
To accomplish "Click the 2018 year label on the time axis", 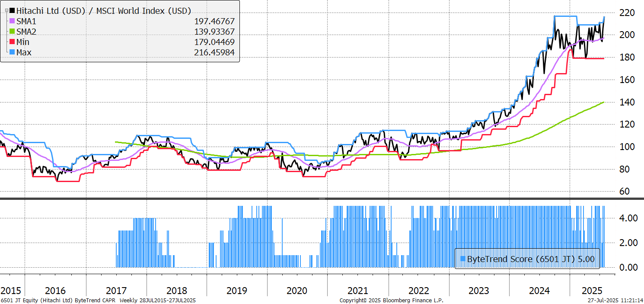I will (x=176, y=290).
